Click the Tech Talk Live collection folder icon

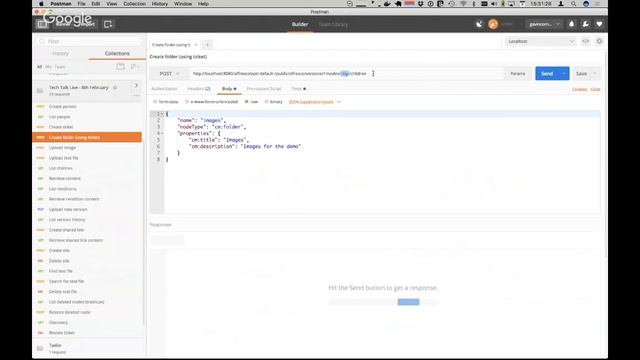click(40, 91)
